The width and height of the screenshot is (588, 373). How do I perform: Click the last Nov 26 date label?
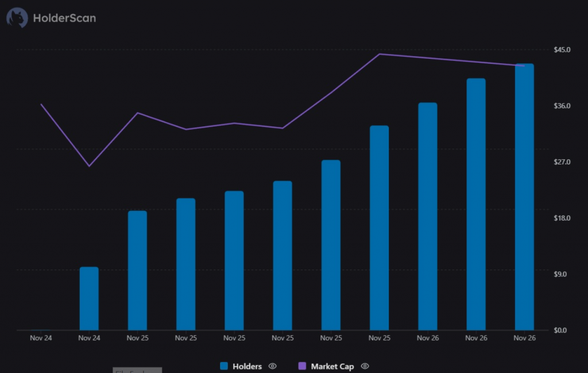pyautogui.click(x=524, y=338)
